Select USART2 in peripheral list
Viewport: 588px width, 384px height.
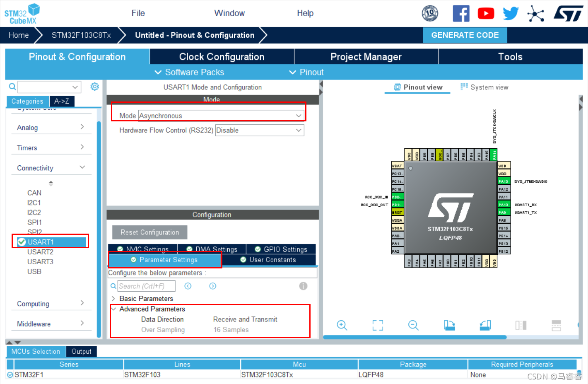point(40,252)
